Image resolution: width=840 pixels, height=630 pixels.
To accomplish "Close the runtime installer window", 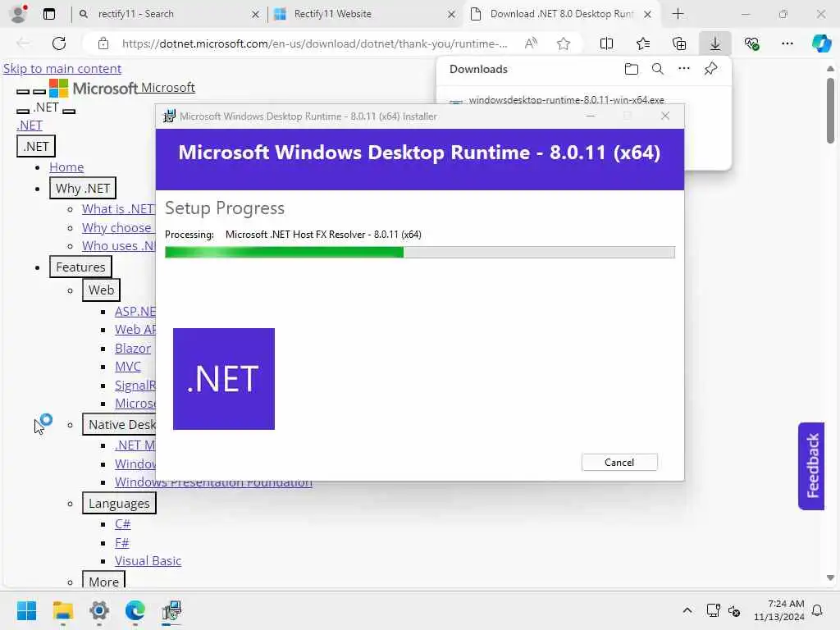I will pyautogui.click(x=664, y=116).
